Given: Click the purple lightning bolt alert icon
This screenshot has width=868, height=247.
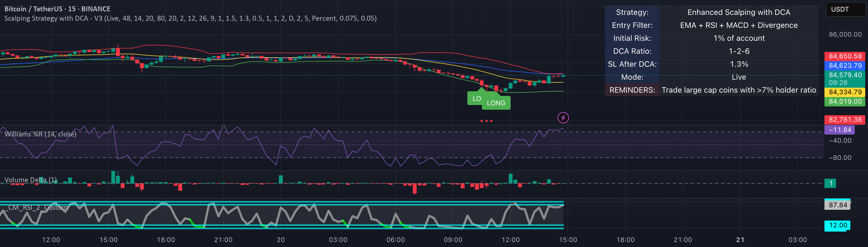Looking at the screenshot, I should click(x=563, y=118).
